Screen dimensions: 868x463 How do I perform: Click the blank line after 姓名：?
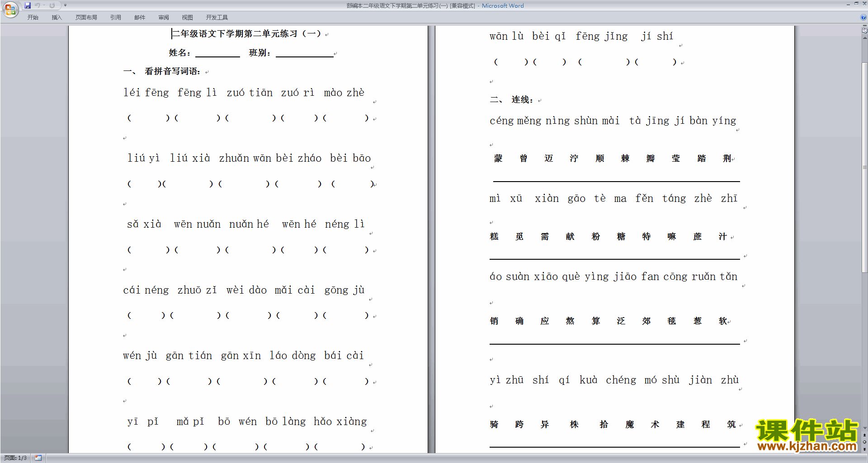coord(217,53)
